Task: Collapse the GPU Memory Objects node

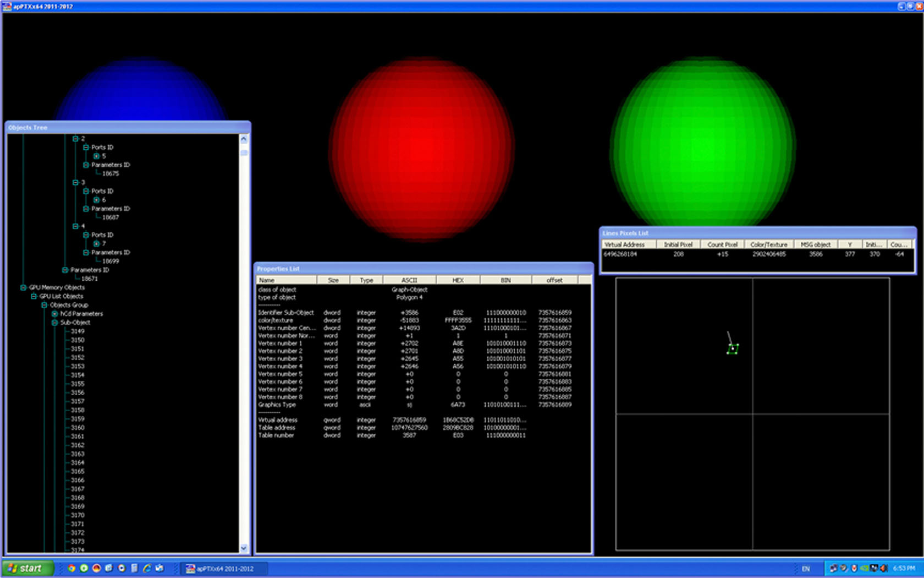Action: click(23, 287)
